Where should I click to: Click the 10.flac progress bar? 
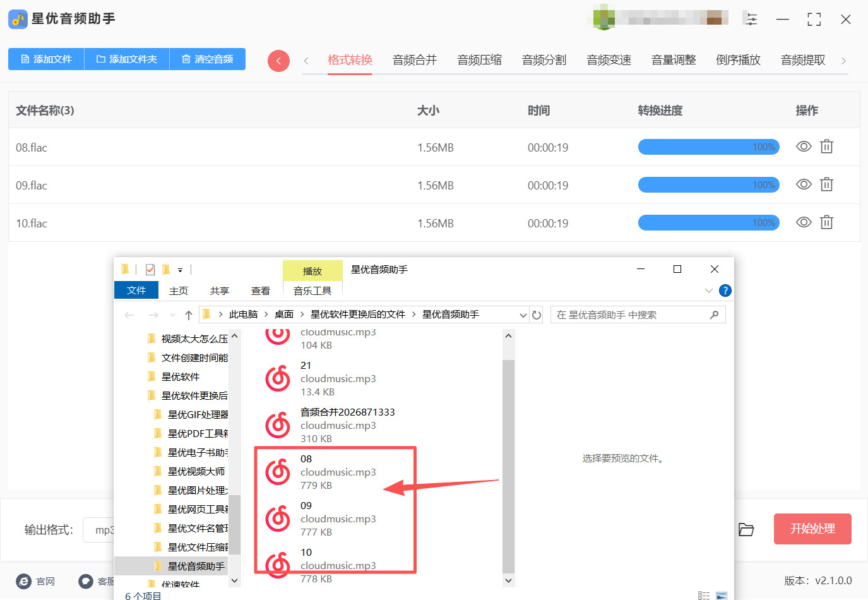709,223
